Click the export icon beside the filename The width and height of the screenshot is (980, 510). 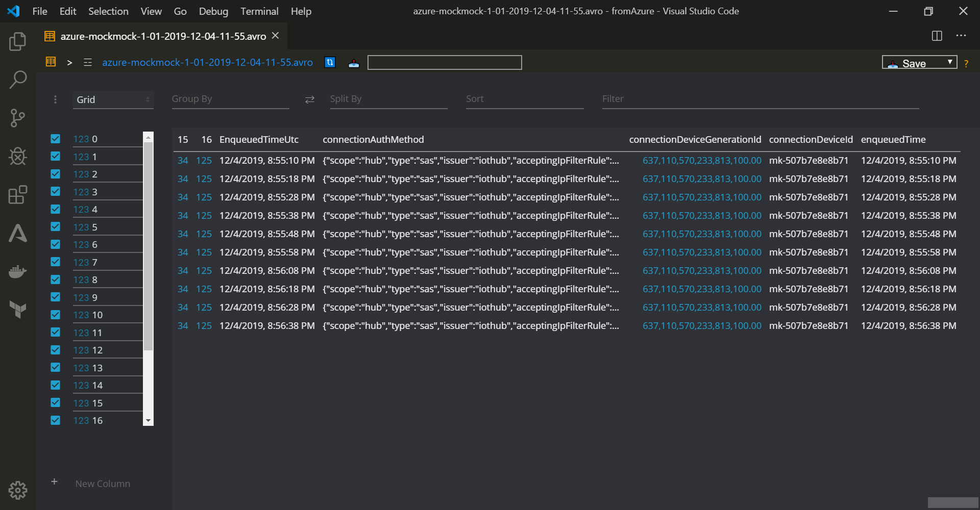pos(354,63)
